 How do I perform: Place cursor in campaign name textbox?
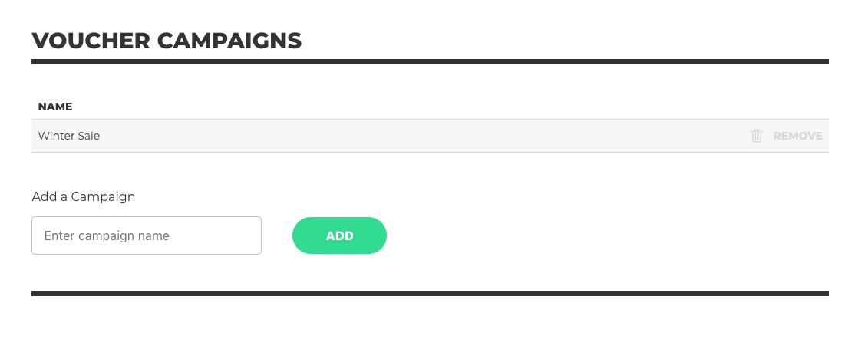pos(146,235)
